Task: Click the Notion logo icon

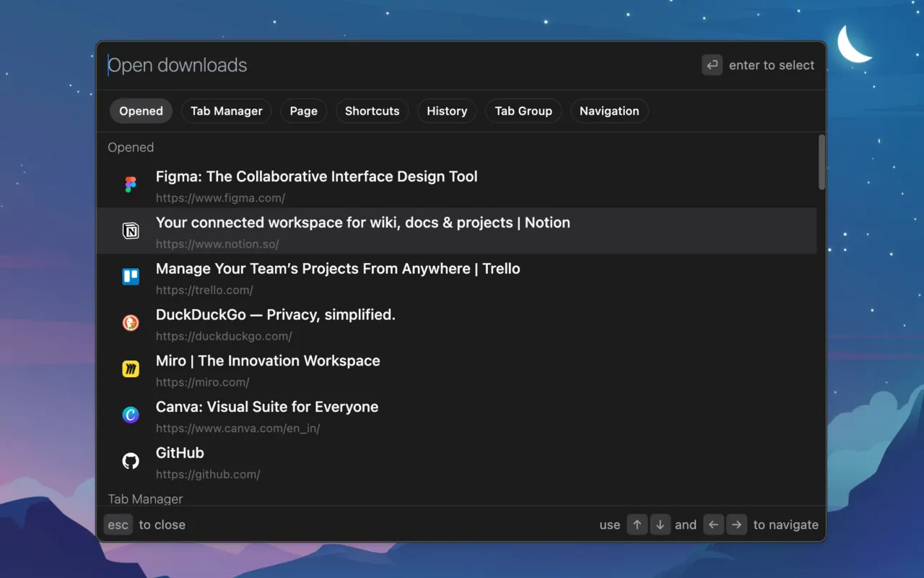Action: point(131,231)
